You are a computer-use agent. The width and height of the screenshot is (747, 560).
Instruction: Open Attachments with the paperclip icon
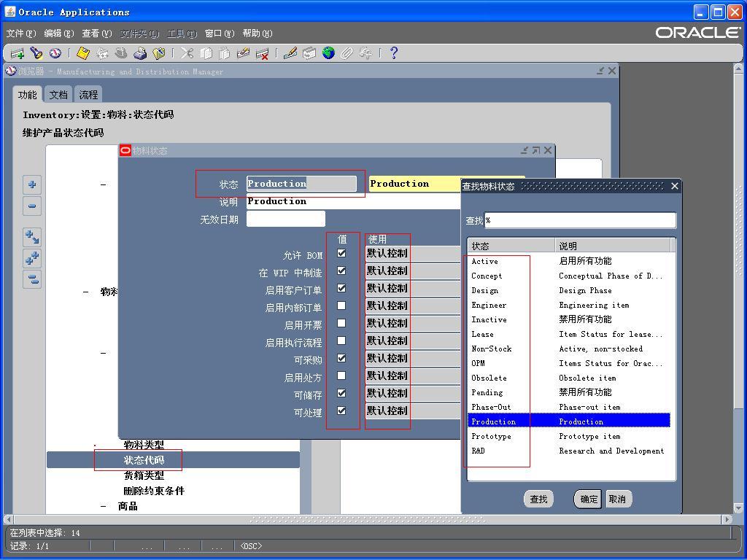click(x=347, y=53)
